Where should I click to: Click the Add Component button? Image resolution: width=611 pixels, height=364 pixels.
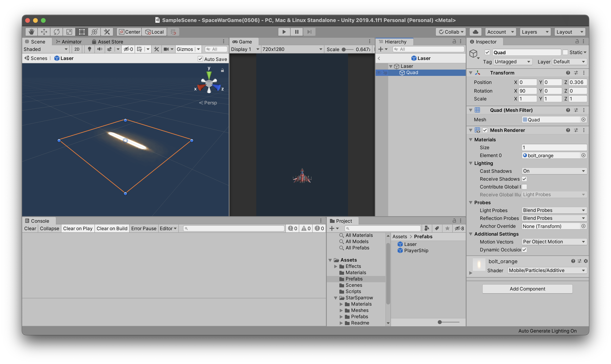(x=527, y=289)
